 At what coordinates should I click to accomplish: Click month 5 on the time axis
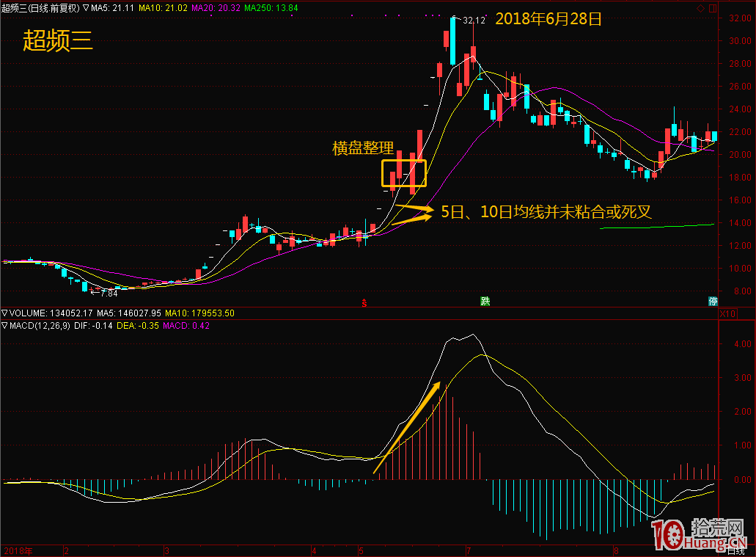click(361, 550)
